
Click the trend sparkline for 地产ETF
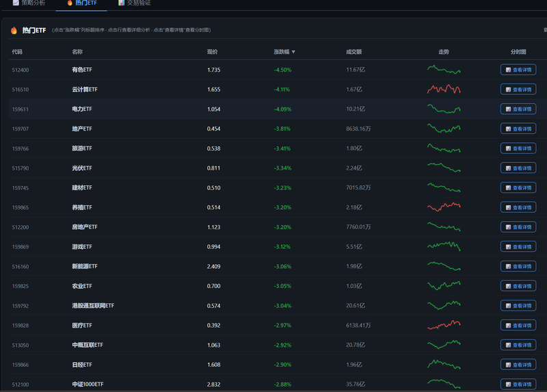click(x=444, y=129)
